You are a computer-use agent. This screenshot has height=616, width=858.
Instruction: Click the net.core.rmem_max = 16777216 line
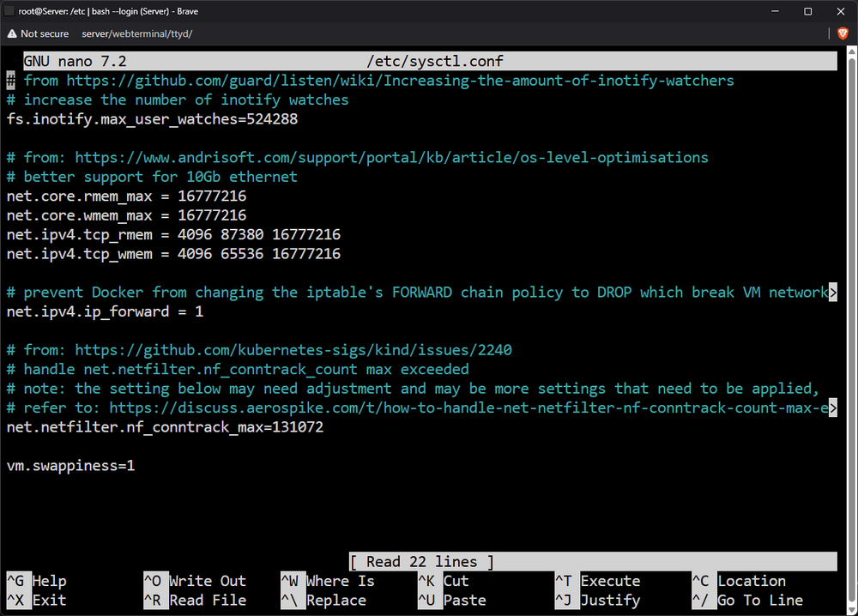(x=126, y=196)
